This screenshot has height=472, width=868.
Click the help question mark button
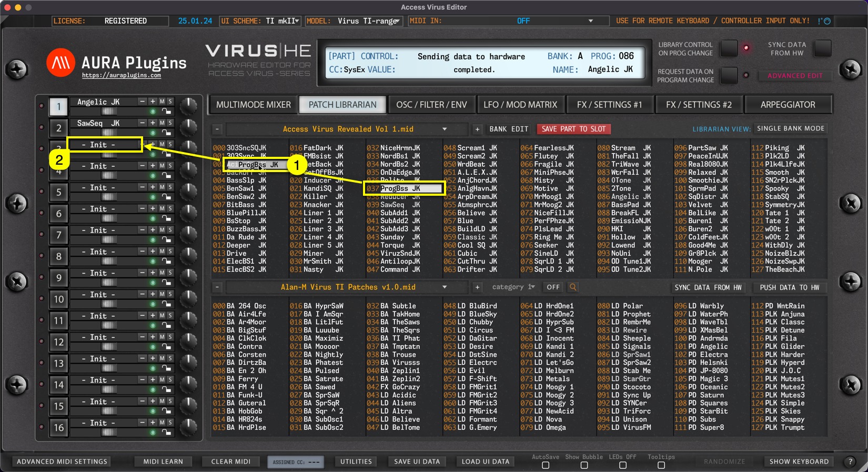coord(850,461)
